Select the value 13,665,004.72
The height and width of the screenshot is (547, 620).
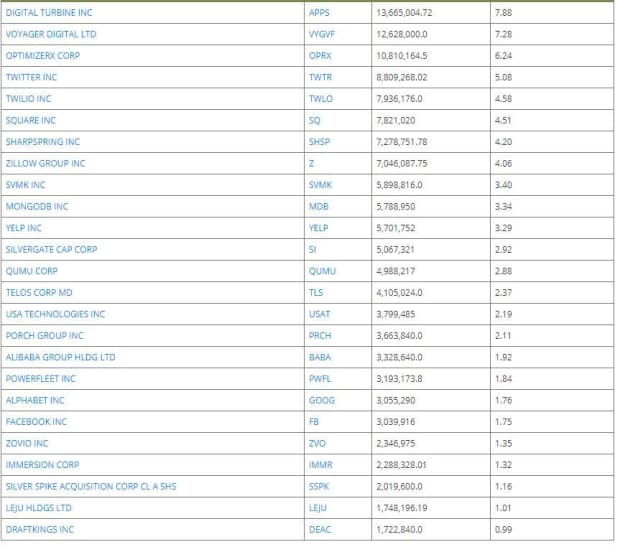(404, 13)
